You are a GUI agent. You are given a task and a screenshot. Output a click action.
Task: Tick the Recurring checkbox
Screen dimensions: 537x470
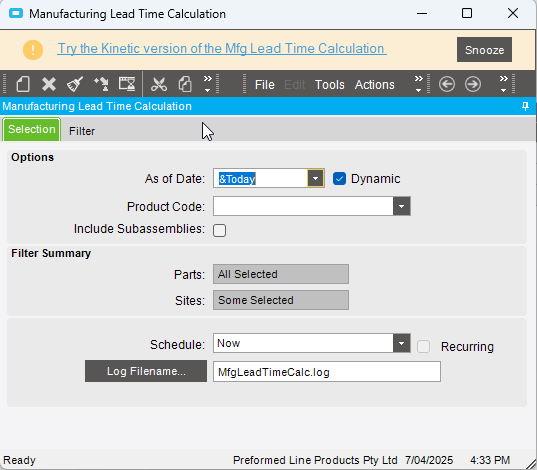click(423, 346)
